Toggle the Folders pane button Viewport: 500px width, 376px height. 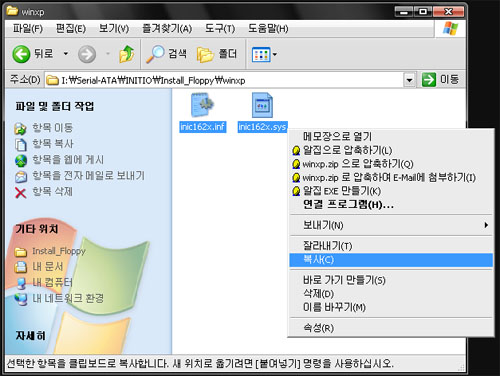click(217, 54)
